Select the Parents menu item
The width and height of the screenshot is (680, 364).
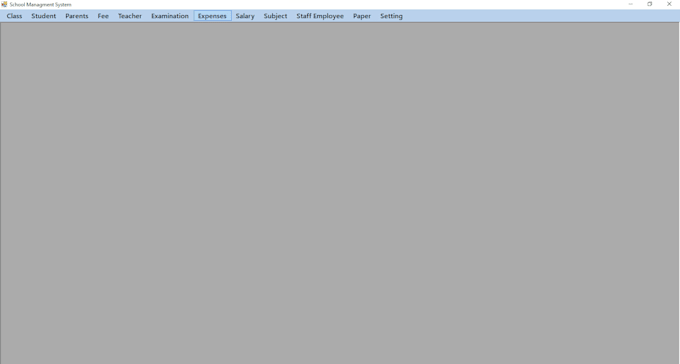coord(77,16)
